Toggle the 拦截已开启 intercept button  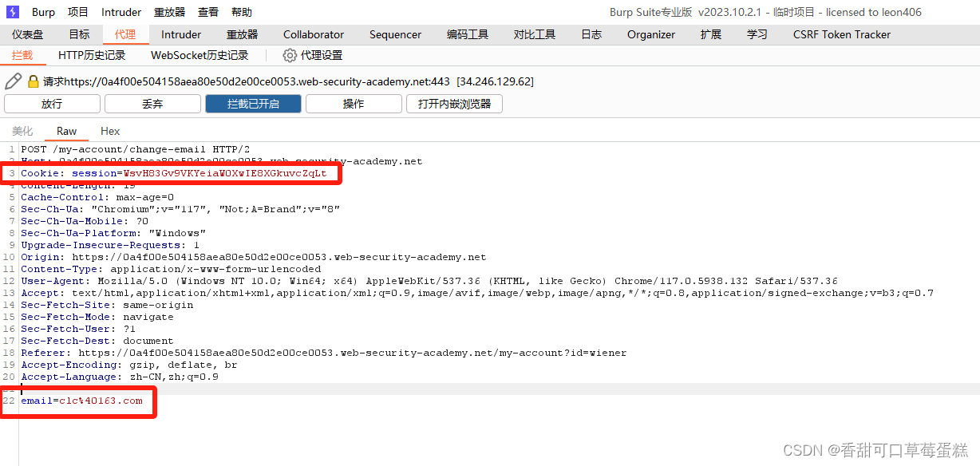(253, 104)
